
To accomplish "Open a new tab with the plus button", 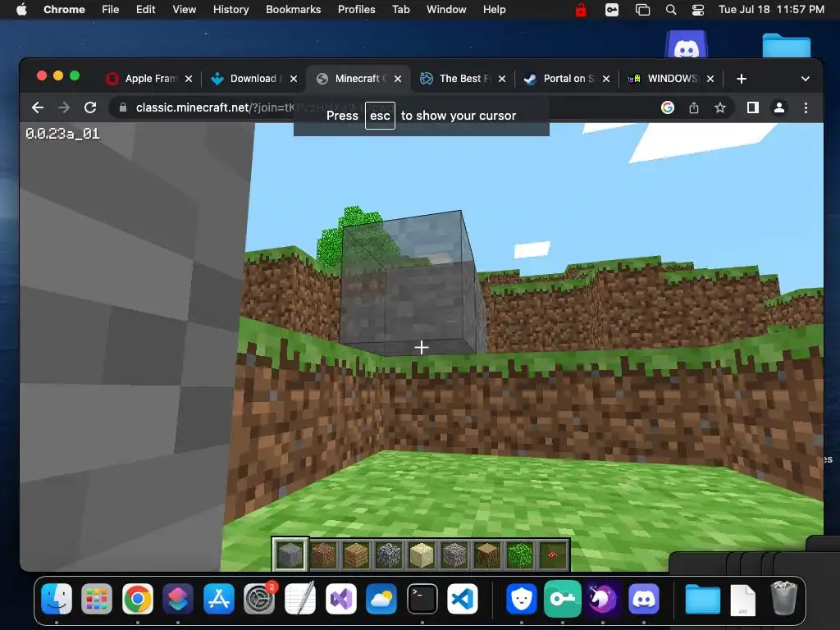I will (x=742, y=79).
